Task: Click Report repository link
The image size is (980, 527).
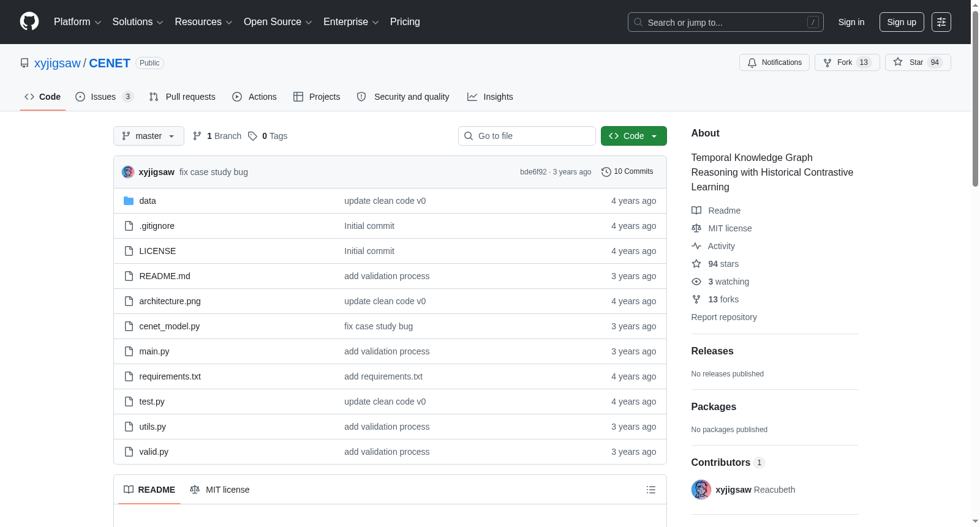Action: 724,317
